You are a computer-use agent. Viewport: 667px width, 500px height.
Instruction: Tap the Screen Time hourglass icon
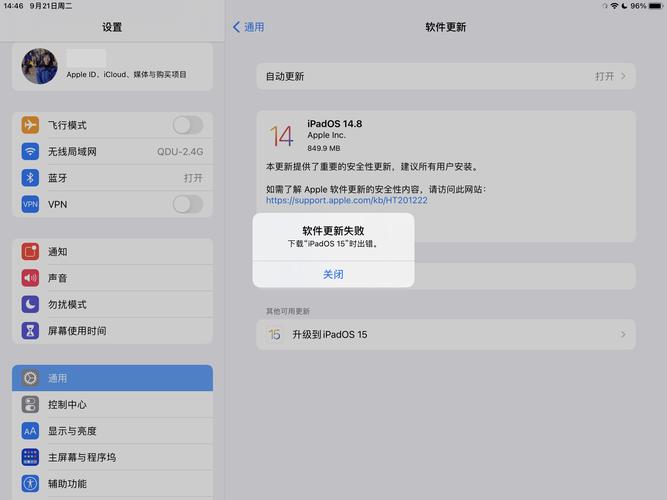[x=30, y=331]
